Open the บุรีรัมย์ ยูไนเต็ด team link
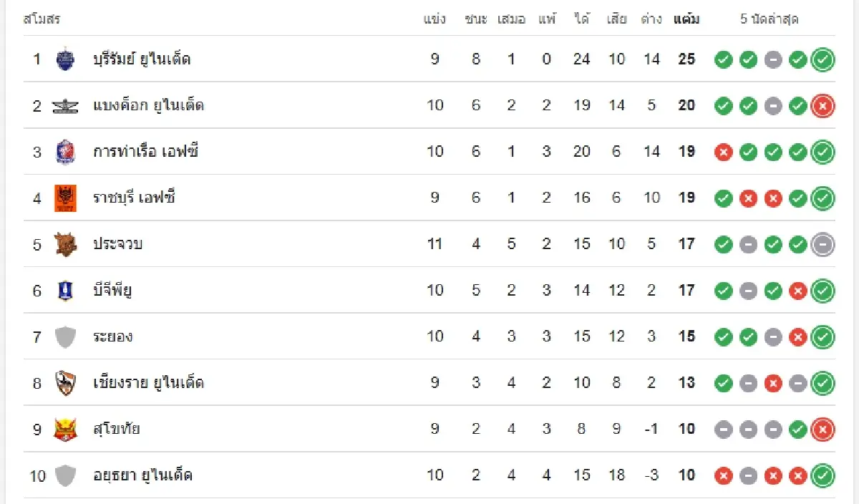The height and width of the screenshot is (504, 859). [x=142, y=59]
